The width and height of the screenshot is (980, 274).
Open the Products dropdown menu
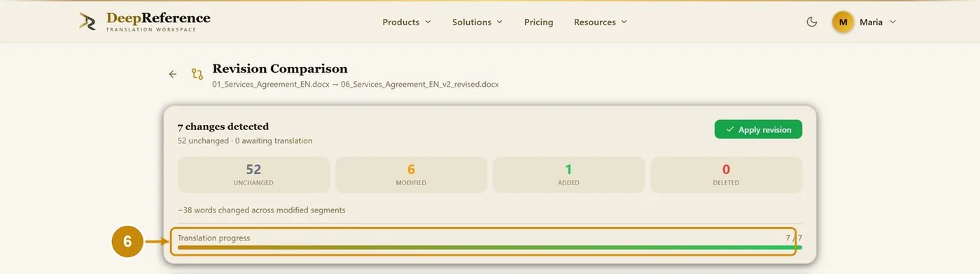pyautogui.click(x=407, y=22)
